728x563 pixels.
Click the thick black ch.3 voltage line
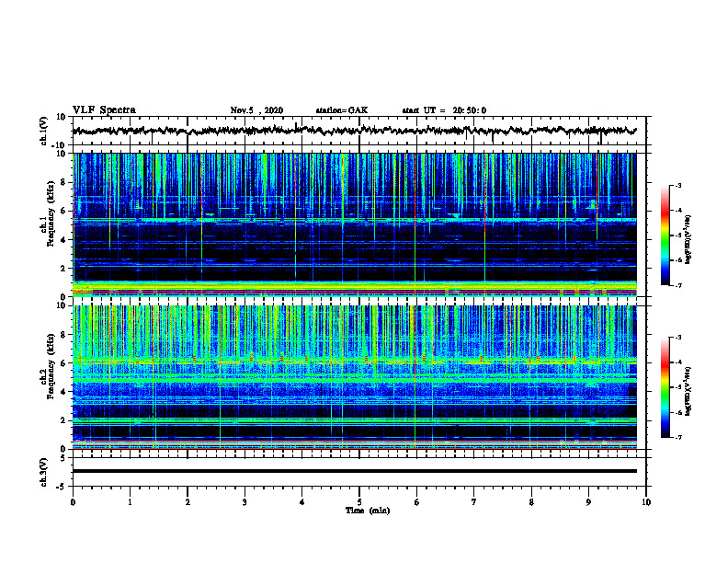pos(355,471)
